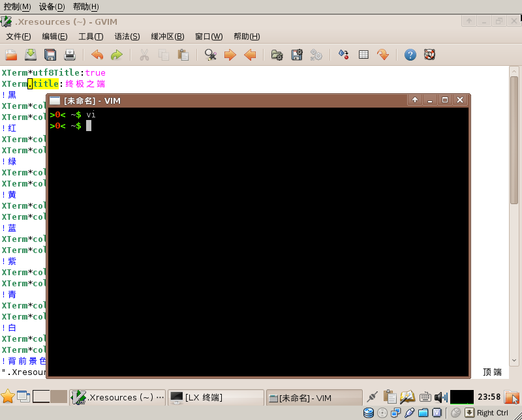
Task: Click the XTerm*utf8Title:true line in GVIM
Action: click(x=54, y=72)
